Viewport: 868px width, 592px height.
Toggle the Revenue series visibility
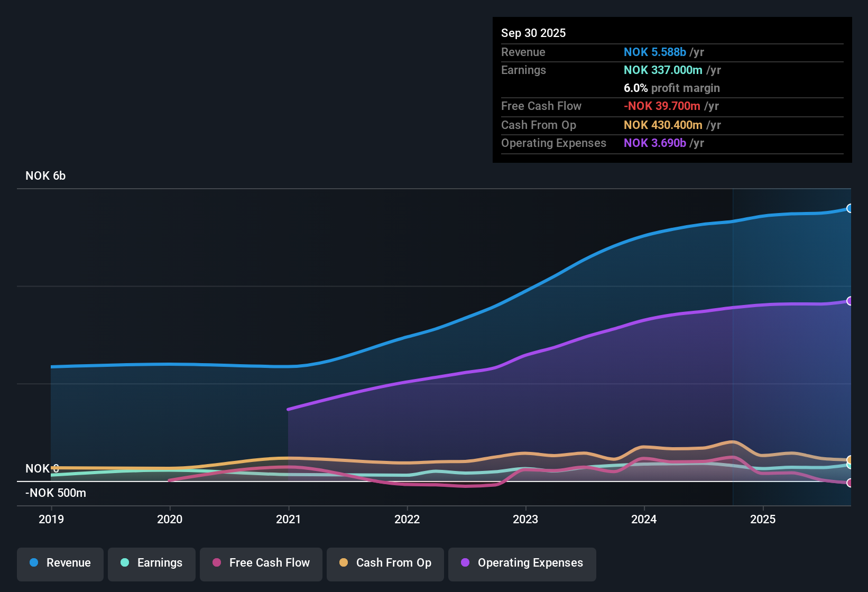click(x=60, y=563)
